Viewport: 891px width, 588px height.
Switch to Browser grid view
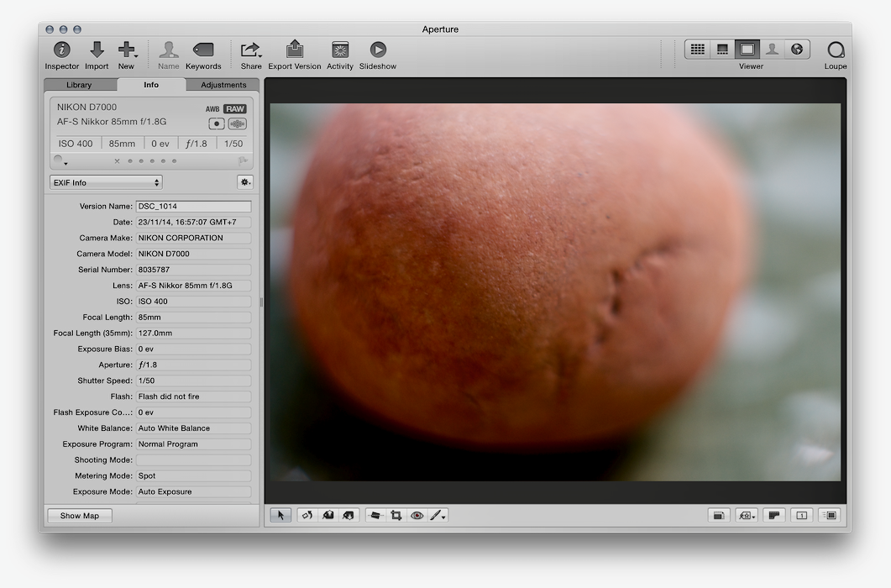pos(697,50)
